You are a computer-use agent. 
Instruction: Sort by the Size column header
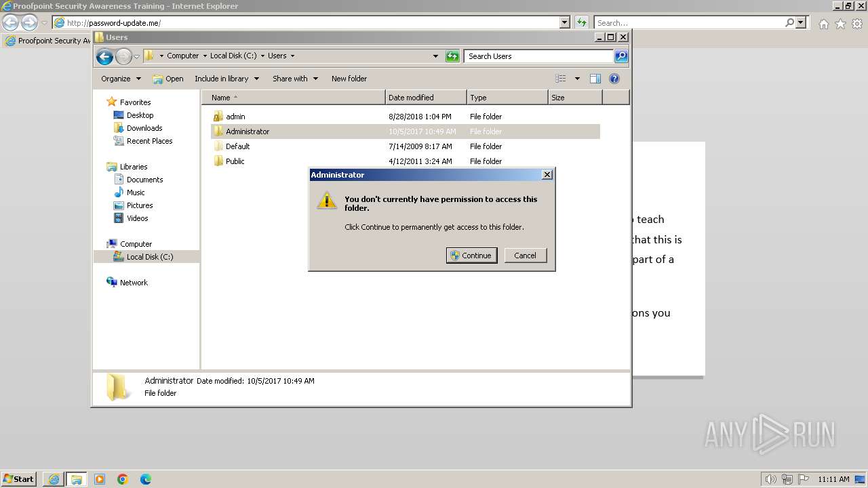pos(575,98)
